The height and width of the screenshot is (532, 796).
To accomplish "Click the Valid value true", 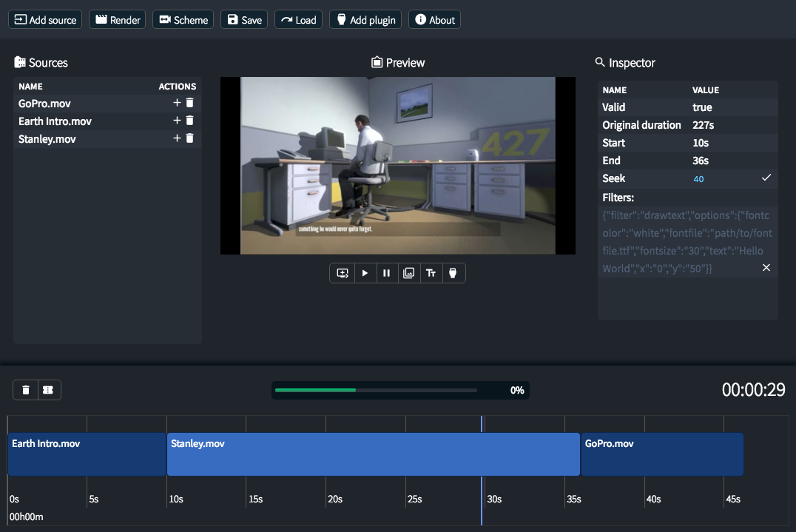I will click(702, 107).
